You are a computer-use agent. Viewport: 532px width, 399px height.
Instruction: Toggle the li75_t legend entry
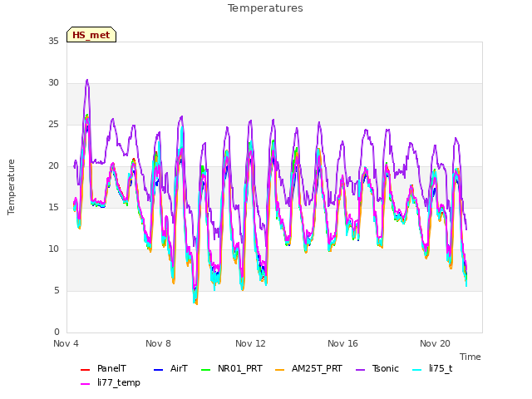point(432,369)
